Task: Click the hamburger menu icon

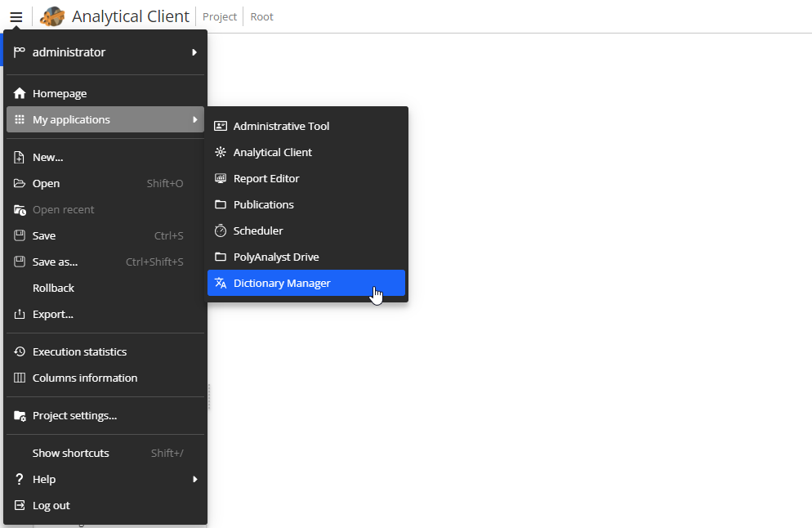Action: point(16,16)
